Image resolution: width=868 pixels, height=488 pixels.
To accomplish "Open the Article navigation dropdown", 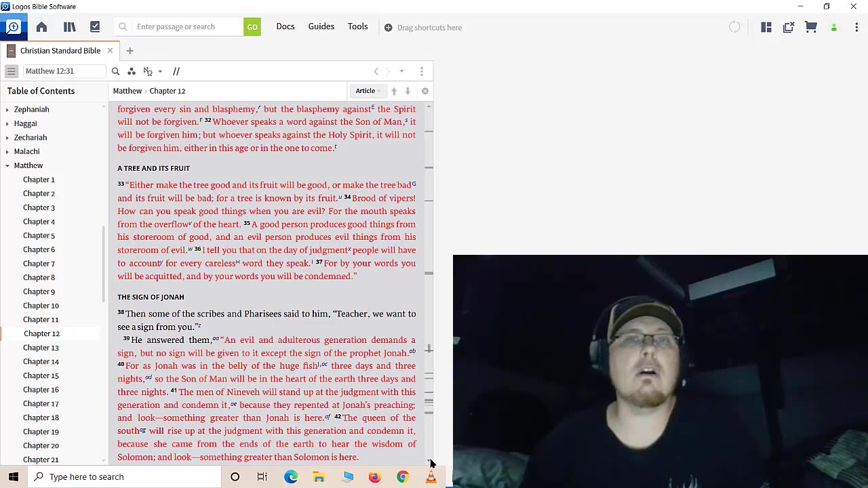I will [x=368, y=91].
